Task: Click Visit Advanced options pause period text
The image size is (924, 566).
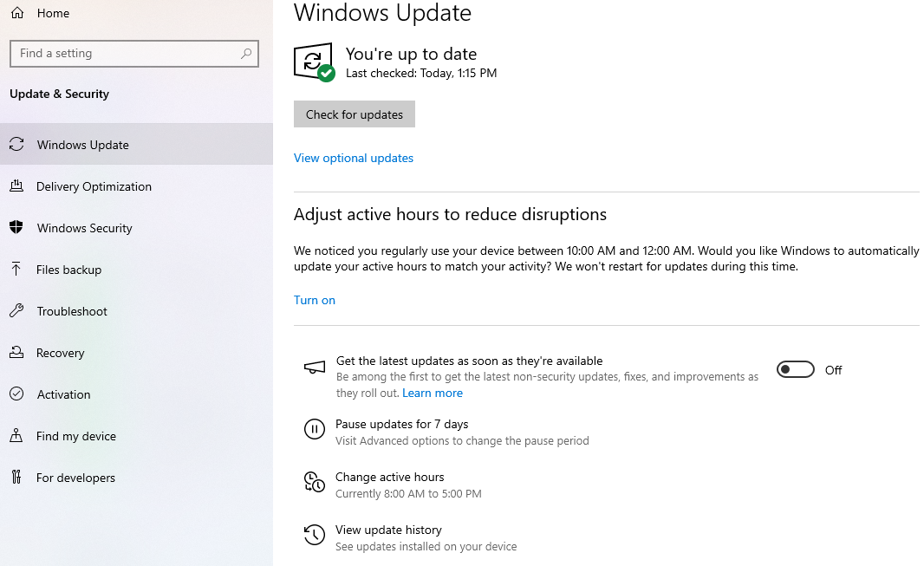Action: pos(462,440)
